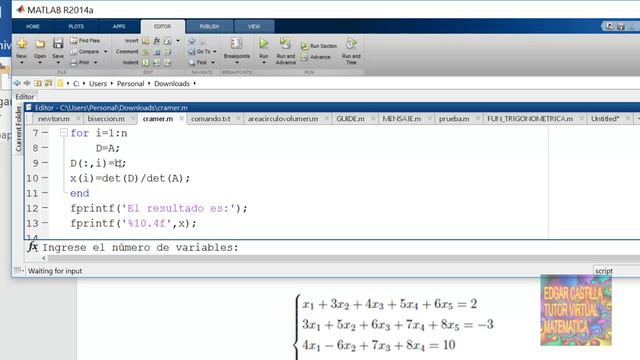
Task: Collapse the for loop code fold
Action: [64, 133]
